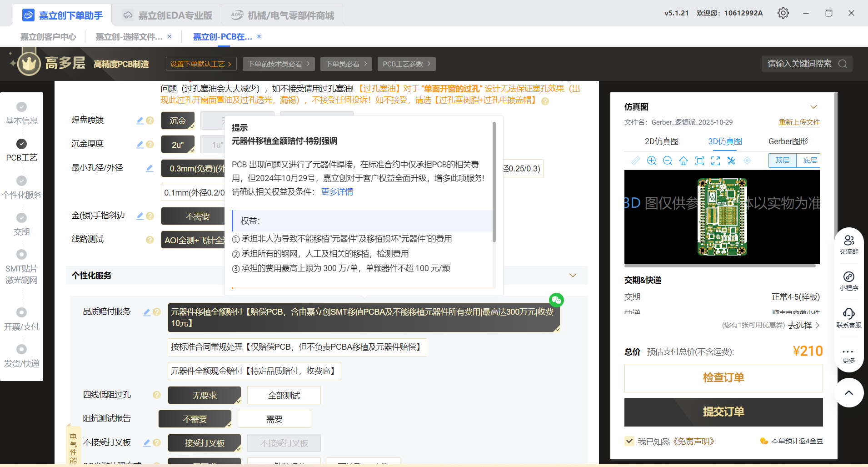Select 按标准合同常规处理 compensation option
The image size is (868, 467).
click(297, 347)
